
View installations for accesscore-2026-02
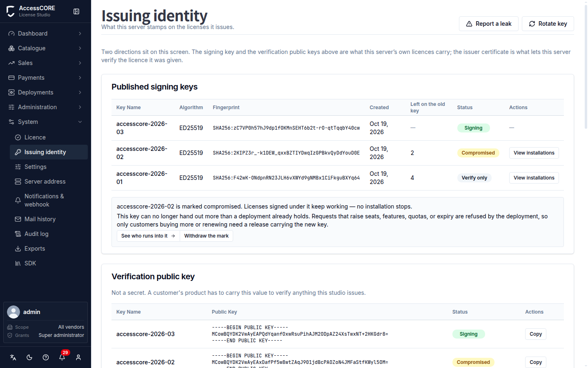tap(534, 153)
